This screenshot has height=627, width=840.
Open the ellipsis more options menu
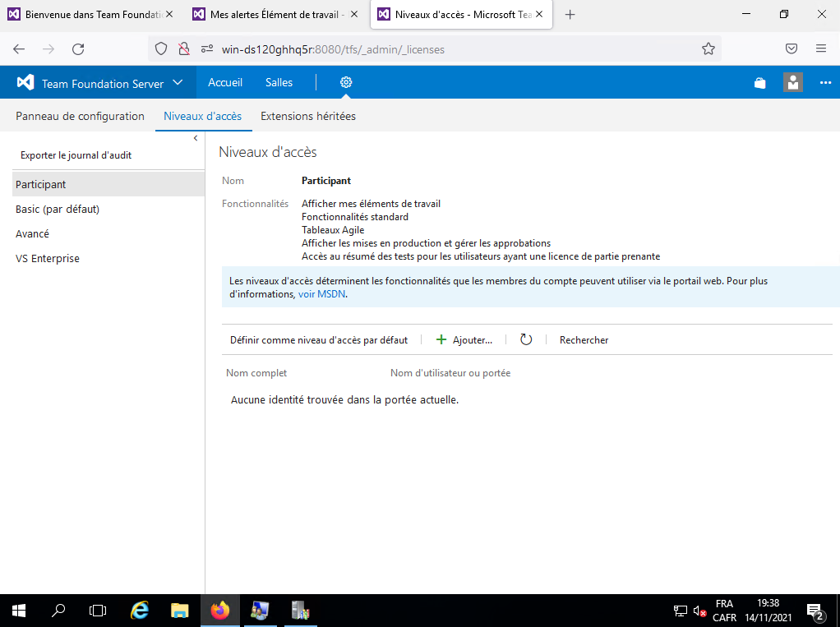(825, 83)
